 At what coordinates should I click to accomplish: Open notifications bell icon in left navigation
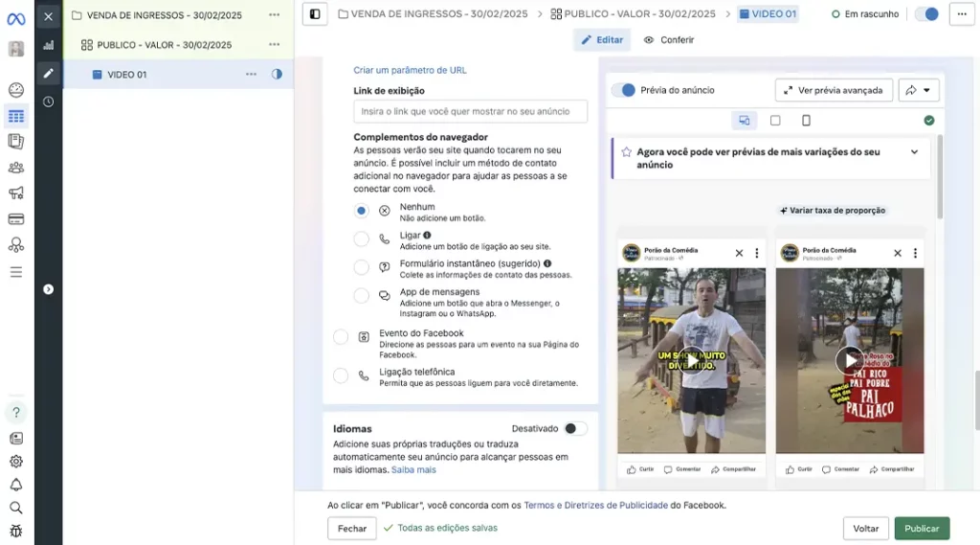(15, 485)
